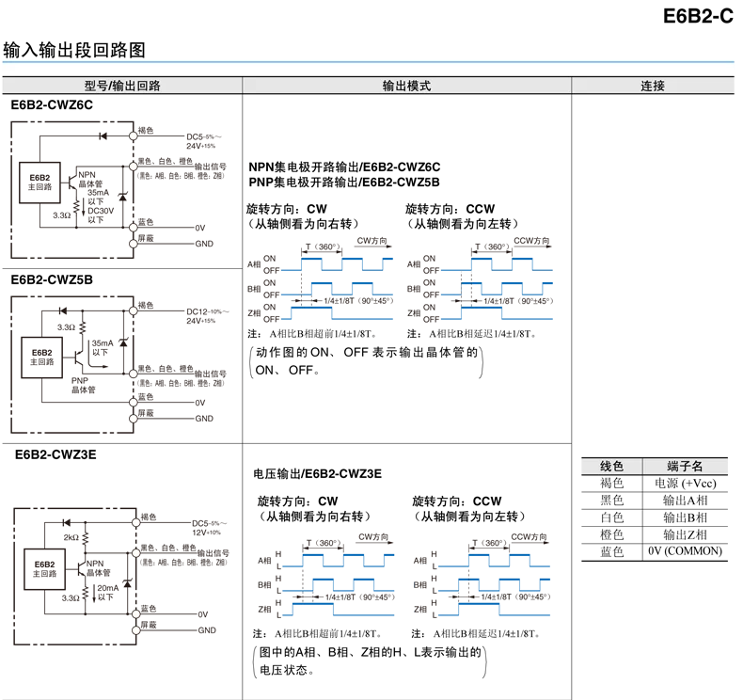Click the E6B2-CWZ6C model heading
Screen dimensions: 743x700
[52, 105]
